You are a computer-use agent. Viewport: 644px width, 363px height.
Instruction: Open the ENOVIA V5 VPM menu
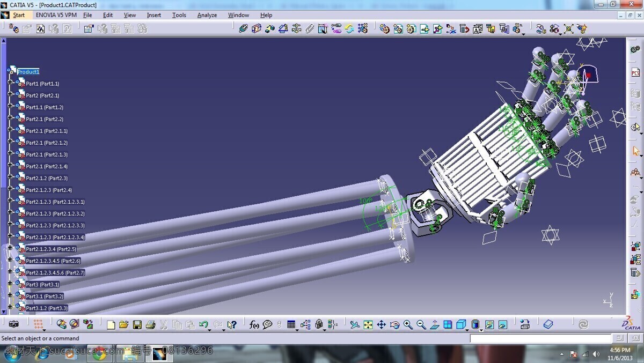tap(56, 15)
